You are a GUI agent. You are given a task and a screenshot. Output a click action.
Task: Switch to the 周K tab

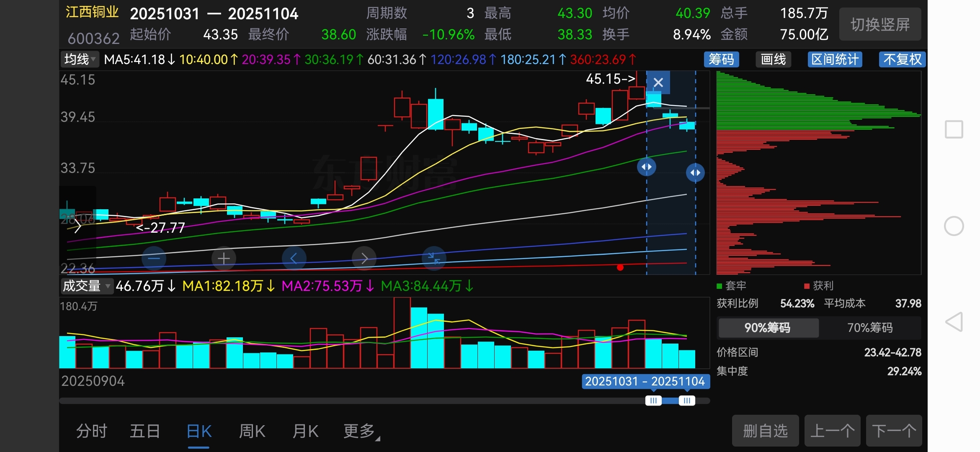[252, 431]
